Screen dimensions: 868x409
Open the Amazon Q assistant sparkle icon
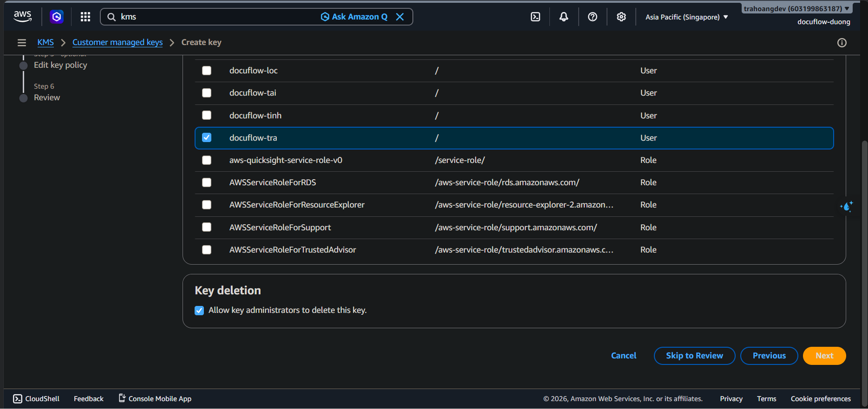click(847, 206)
